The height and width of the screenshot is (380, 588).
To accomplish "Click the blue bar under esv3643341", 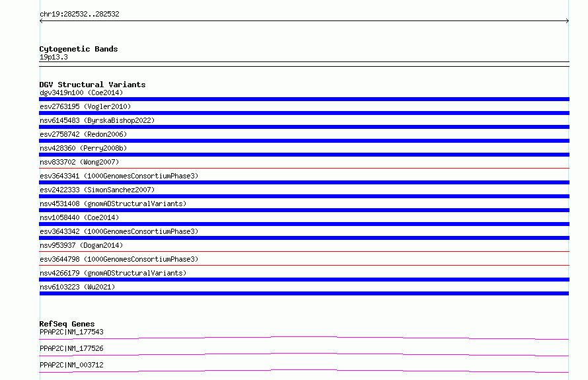I will 304,182.
